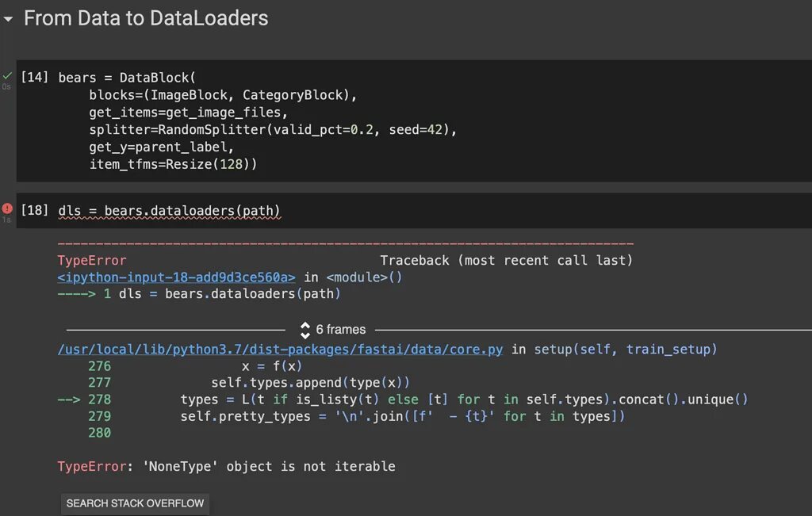
Task: Click the cell 14 execution count label
Action: tap(35, 77)
